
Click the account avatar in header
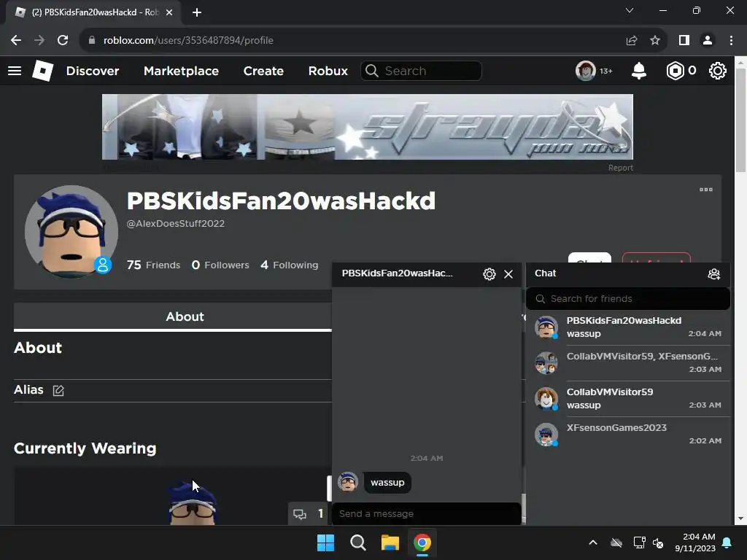(x=586, y=71)
